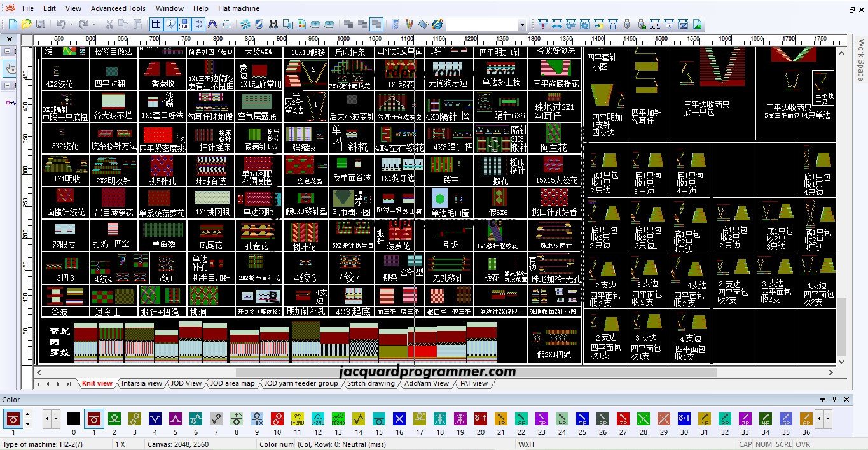Open the Work Space side panel
868x450 pixels.
tap(860, 60)
